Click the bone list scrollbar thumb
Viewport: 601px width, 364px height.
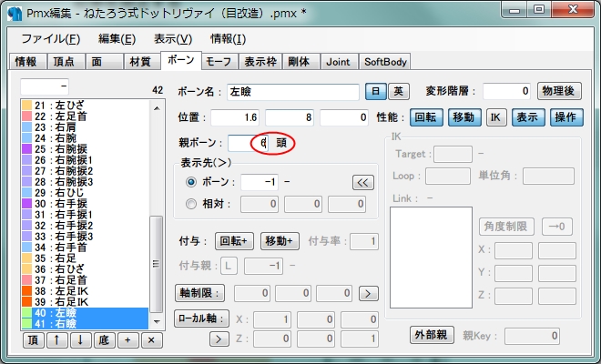tap(156, 265)
